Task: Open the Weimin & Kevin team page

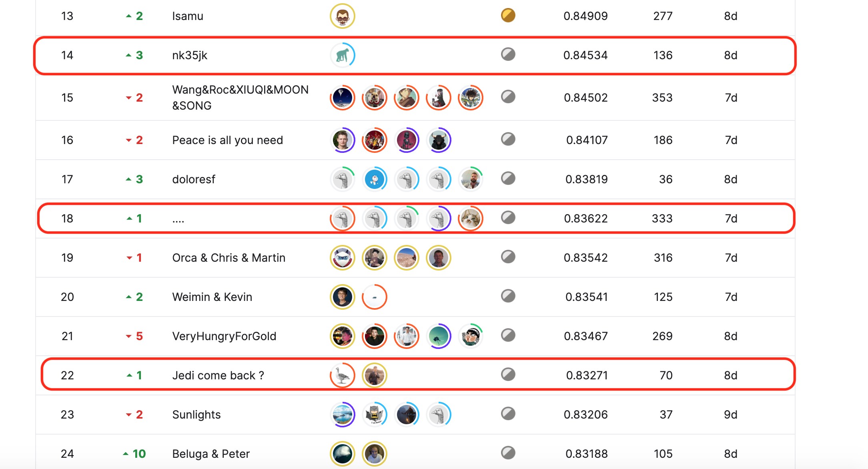Action: (212, 297)
